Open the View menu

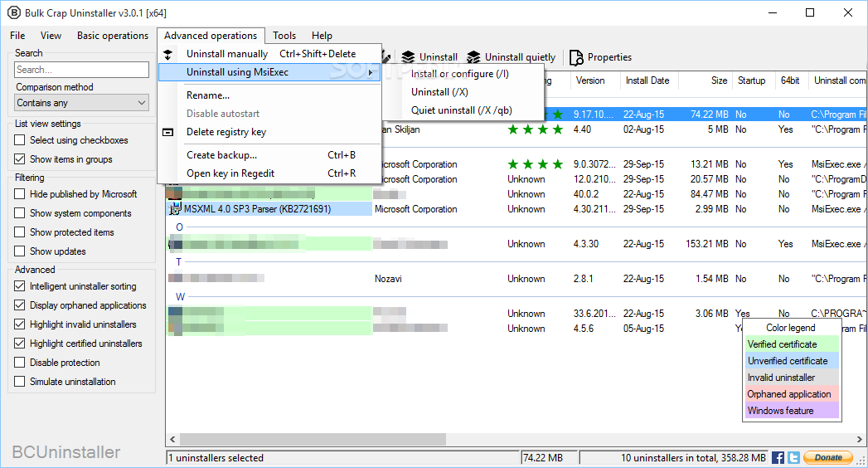pos(51,36)
